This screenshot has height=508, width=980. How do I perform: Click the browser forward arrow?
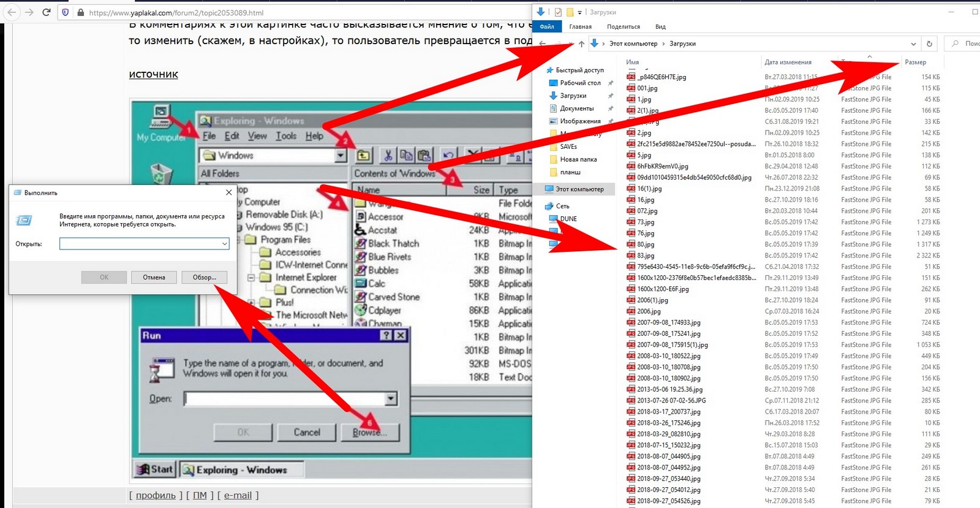tap(29, 12)
